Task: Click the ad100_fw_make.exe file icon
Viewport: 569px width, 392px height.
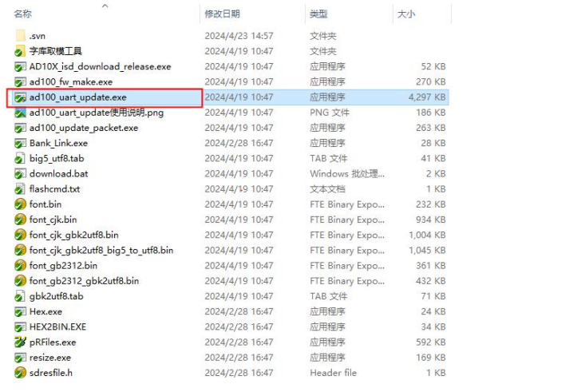Action: 20,81
